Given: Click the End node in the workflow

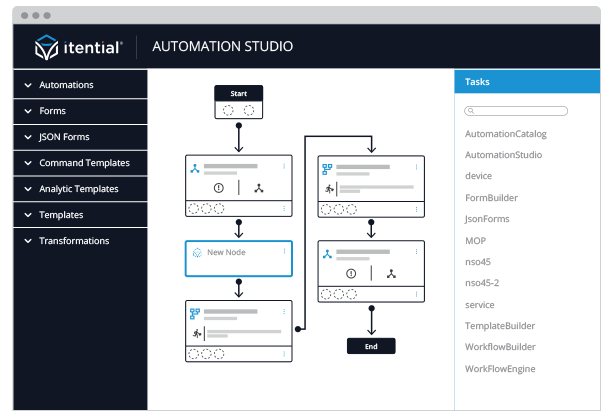Looking at the screenshot, I should (371, 346).
